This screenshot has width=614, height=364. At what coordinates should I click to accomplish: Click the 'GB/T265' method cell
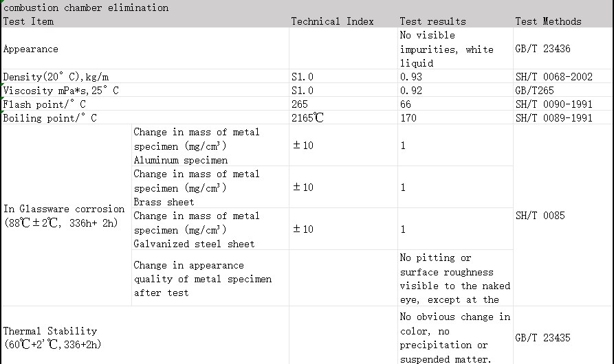pos(535,90)
